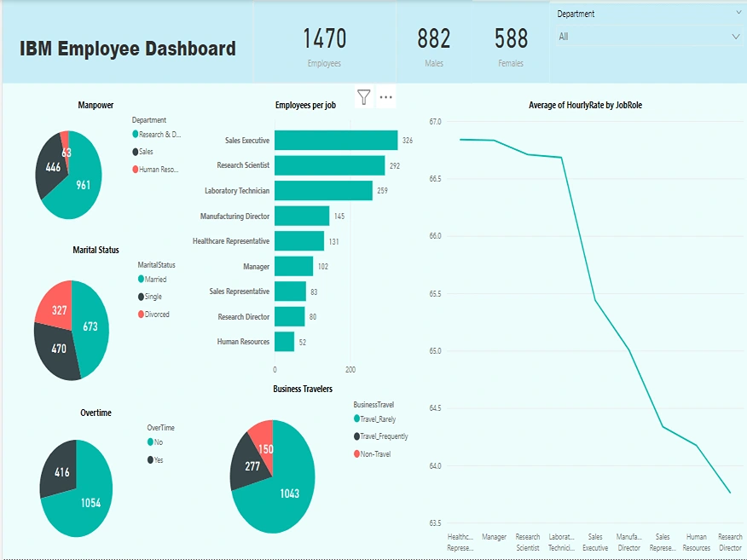Viewport: 747px width, 560px height.
Task: Expand the Department slicer's All dropdown
Action: 649,37
